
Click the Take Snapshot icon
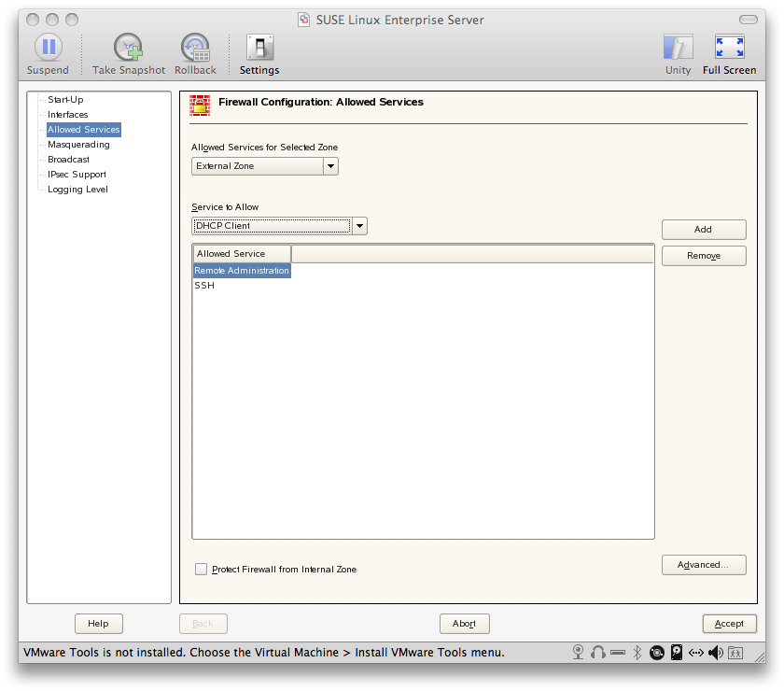(129, 48)
